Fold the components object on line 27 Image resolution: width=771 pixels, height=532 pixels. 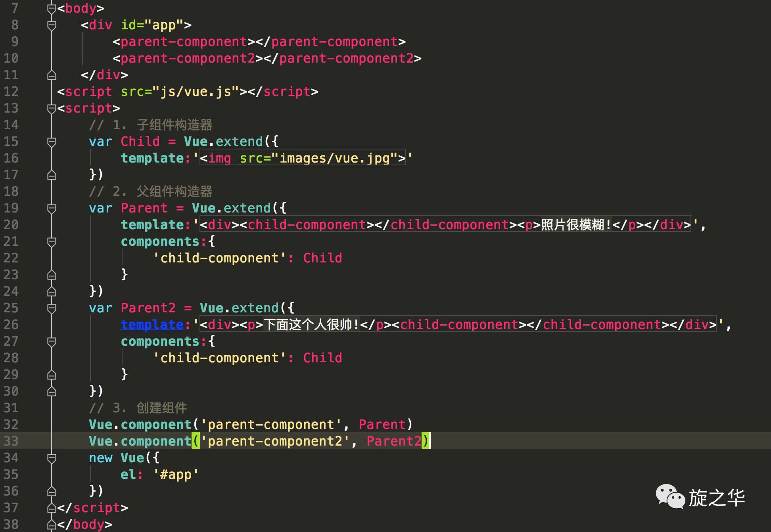pos(52,342)
